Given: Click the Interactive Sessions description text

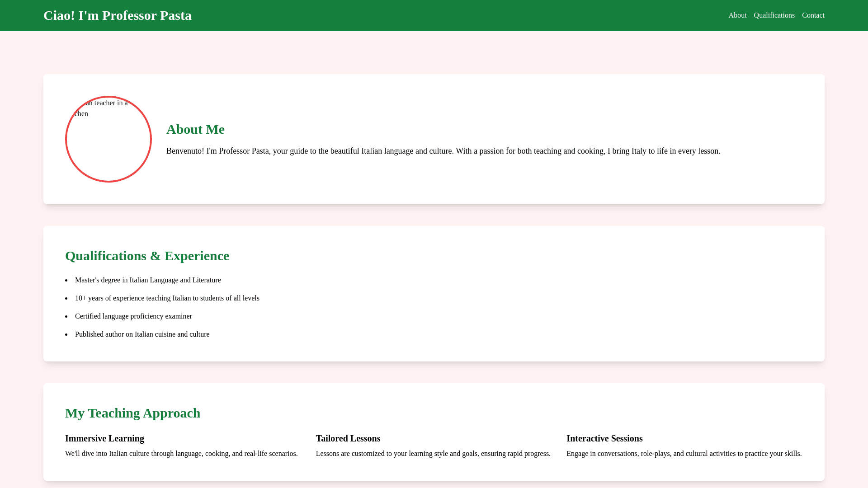Looking at the screenshot, I should tap(684, 454).
